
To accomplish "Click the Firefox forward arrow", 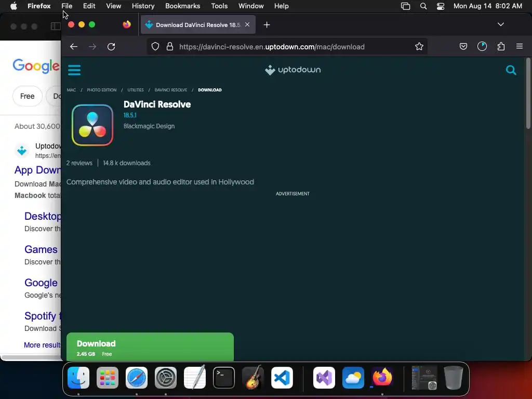I will 92,46.
